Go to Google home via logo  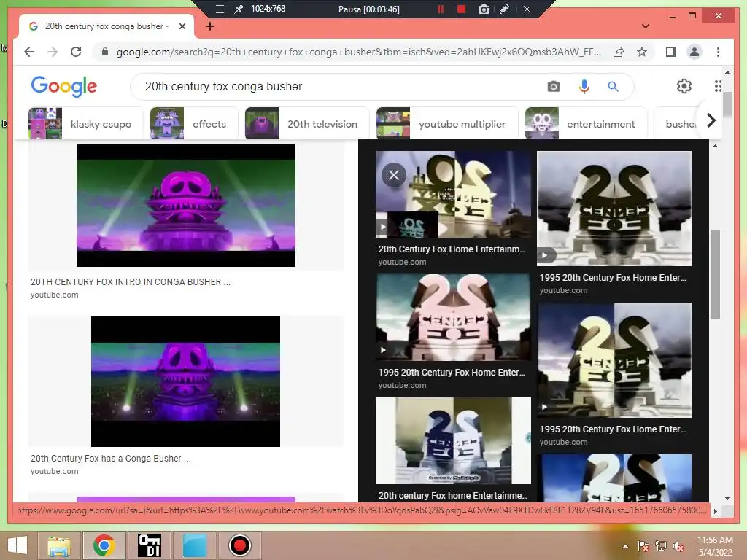click(x=64, y=86)
